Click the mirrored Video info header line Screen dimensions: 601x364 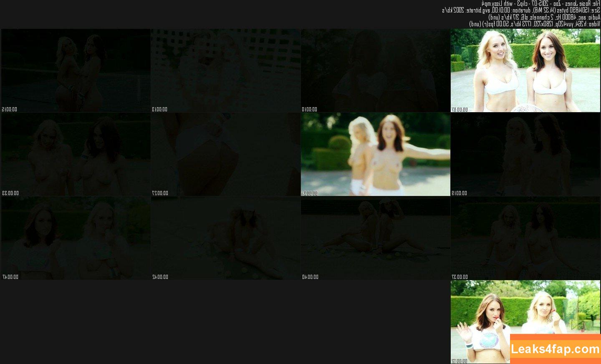(535, 24)
